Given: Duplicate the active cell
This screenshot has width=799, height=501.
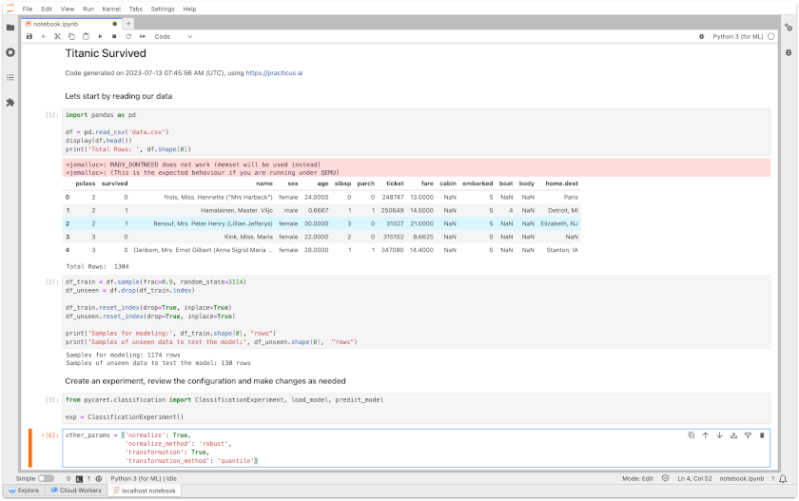Looking at the screenshot, I should (x=691, y=435).
